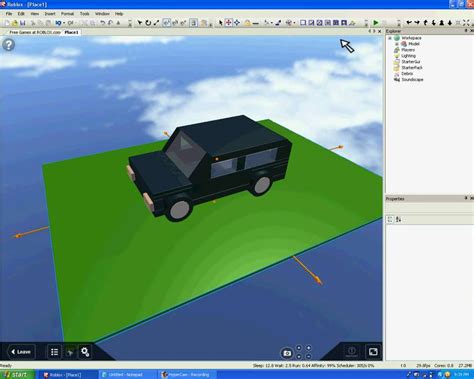
Task: Select Lighting in Explorer
Action: pyautogui.click(x=408, y=56)
